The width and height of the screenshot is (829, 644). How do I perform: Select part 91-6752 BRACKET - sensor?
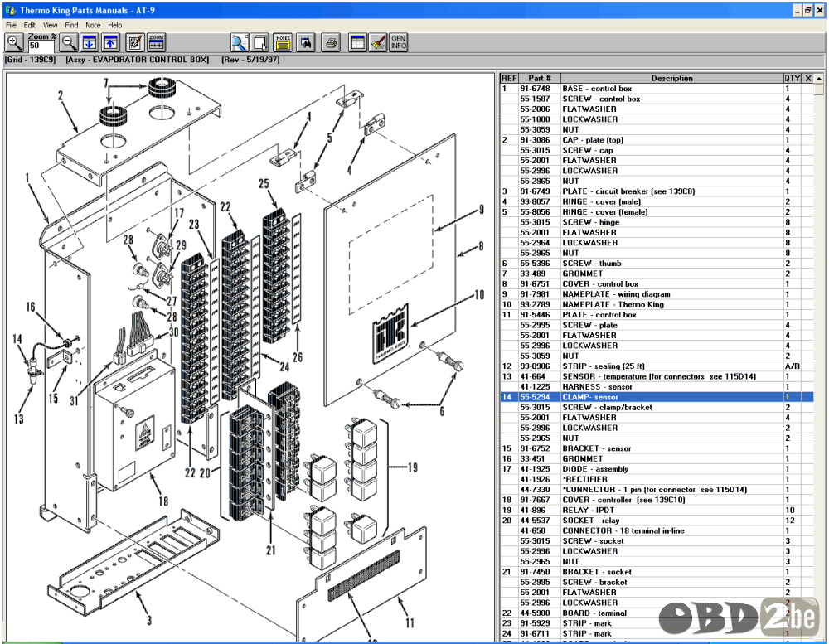[x=657, y=448]
